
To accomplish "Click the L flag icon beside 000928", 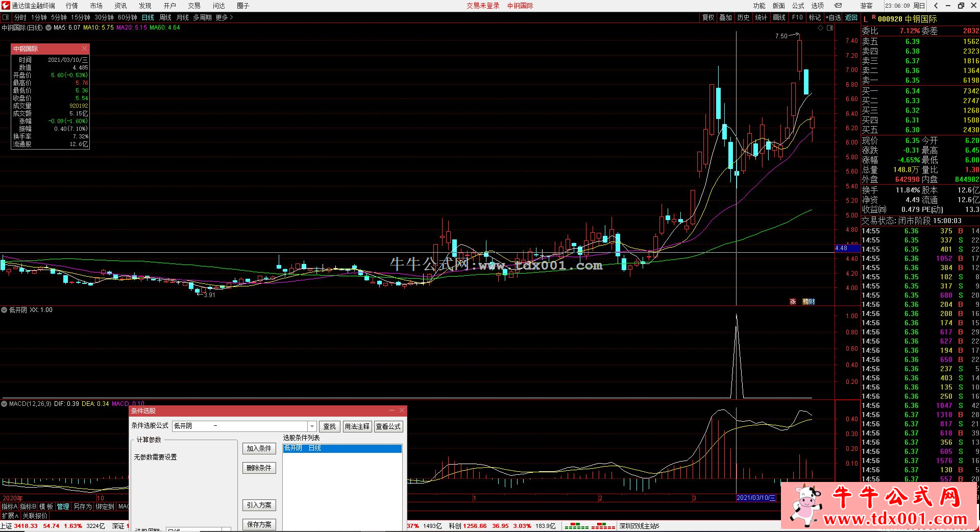I will 866,19.
